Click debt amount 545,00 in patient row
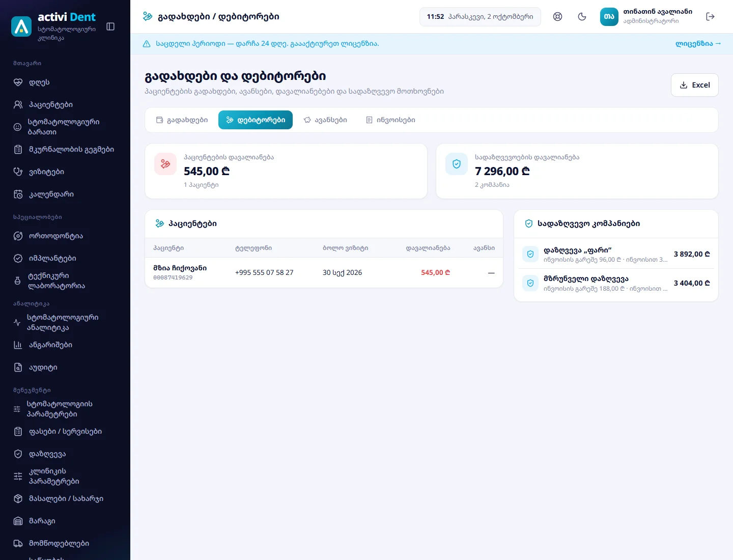 [x=436, y=273]
